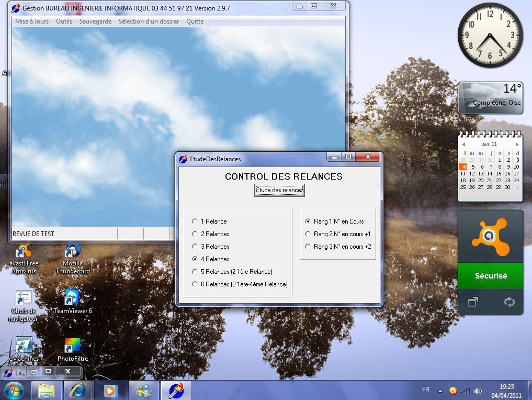Select the "1 Relance" radio option

(x=195, y=221)
